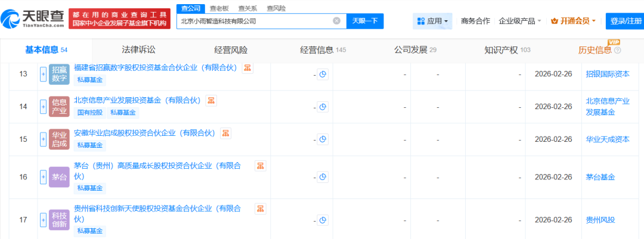Screen dimensions: 644x239
Task: Click the 私募基金 tag in row 17
Action: 89,231
